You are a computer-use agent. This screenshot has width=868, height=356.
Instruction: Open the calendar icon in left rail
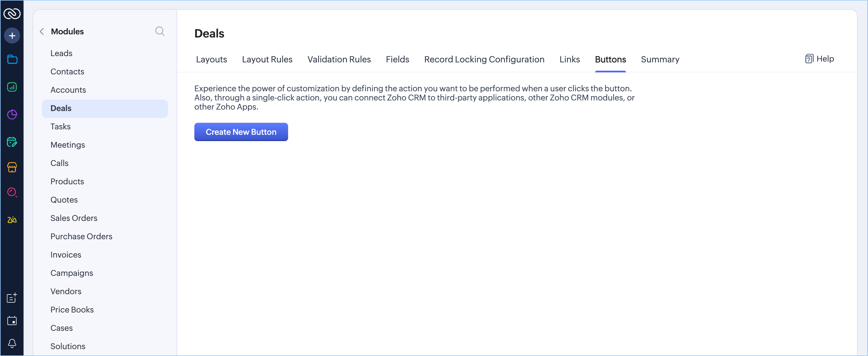[12, 321]
